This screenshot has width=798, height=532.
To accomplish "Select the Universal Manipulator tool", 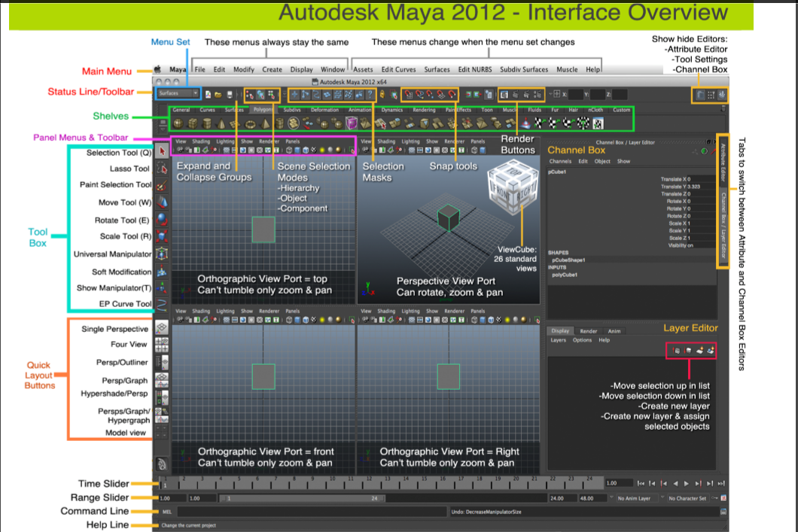I will [x=162, y=254].
